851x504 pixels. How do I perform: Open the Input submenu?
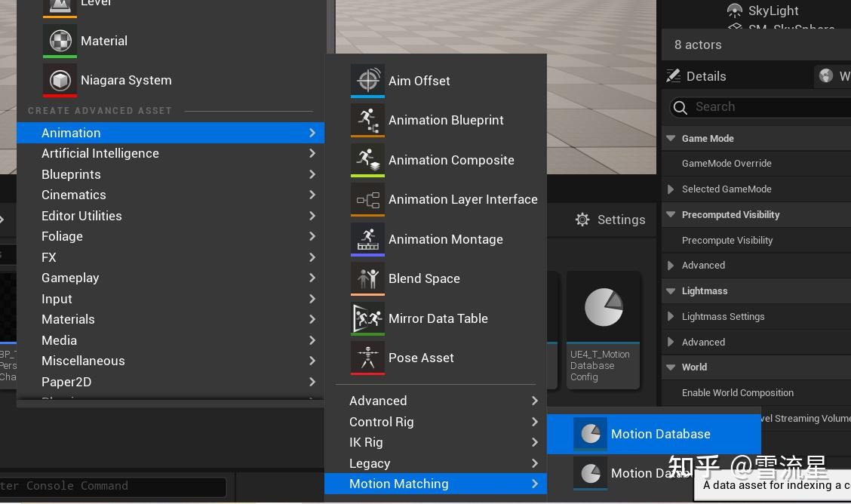click(x=171, y=299)
